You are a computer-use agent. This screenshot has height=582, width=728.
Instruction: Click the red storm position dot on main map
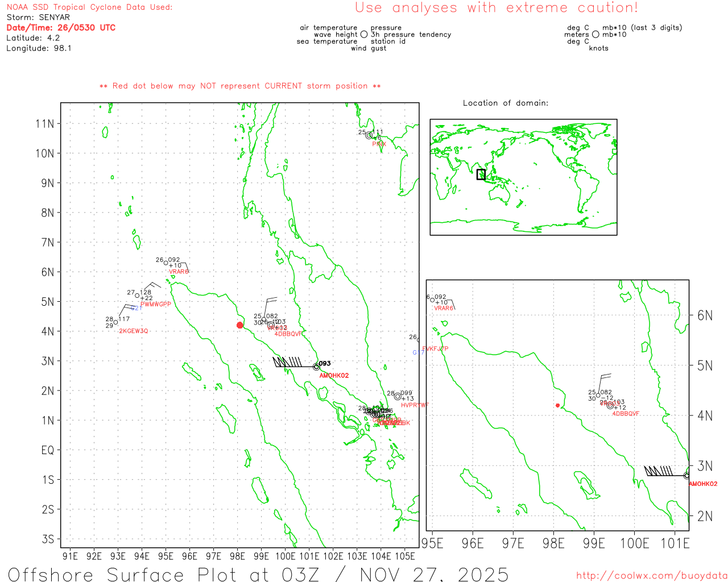239,325
